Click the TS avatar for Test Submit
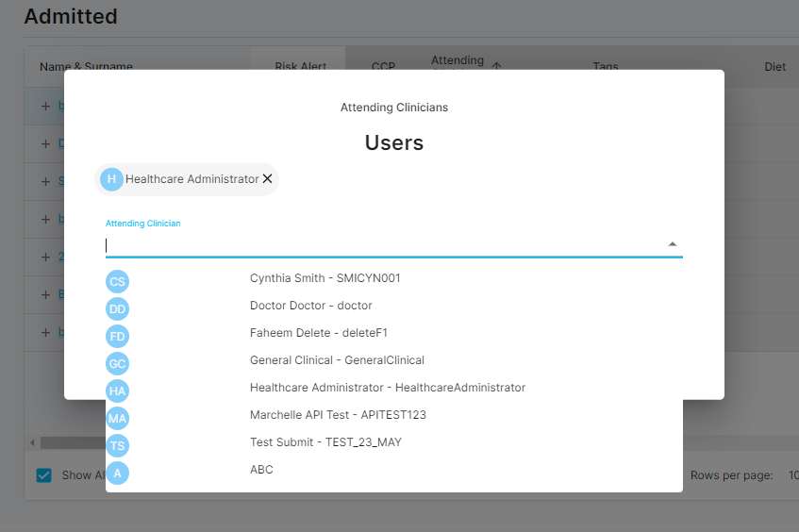Viewport: 799px width, 532px height. [117, 444]
